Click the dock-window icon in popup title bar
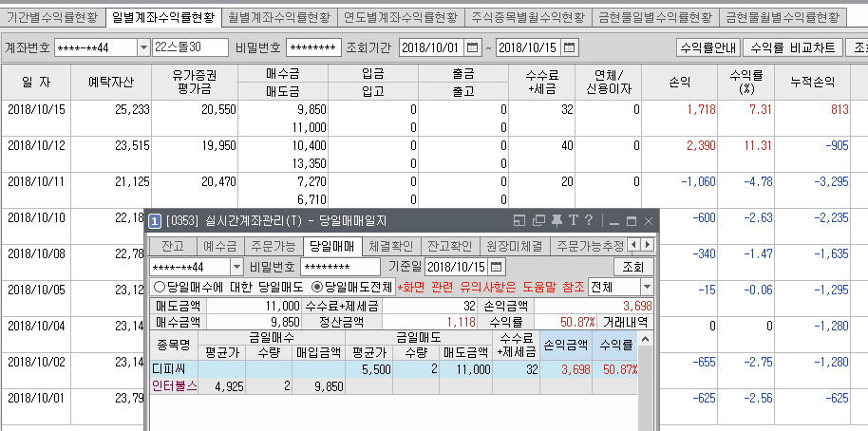 pyautogui.click(x=519, y=221)
